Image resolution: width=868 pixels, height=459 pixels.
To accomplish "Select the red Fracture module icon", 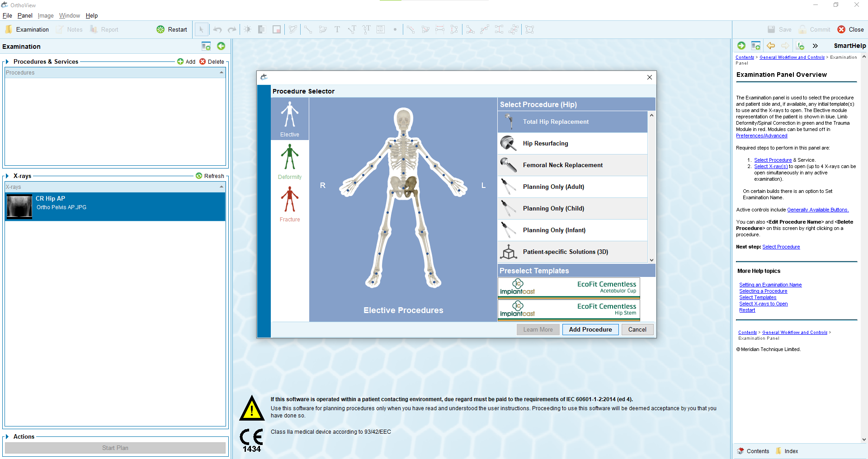I will coord(289,200).
